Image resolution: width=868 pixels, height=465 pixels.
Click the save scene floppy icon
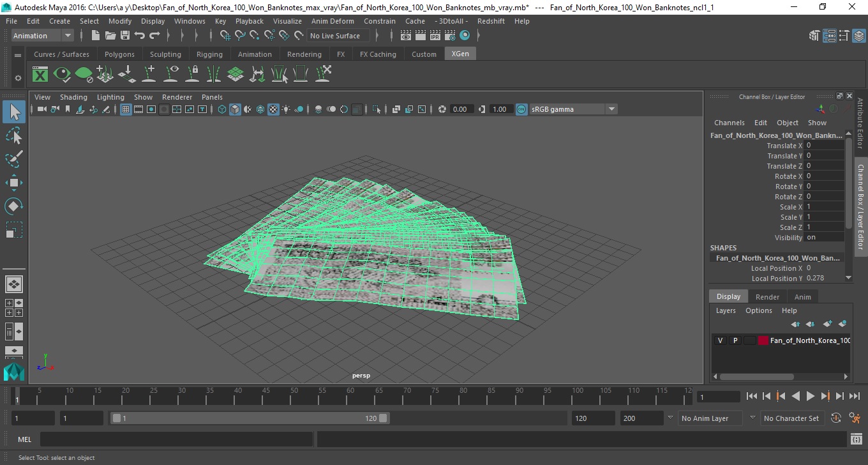coord(125,36)
